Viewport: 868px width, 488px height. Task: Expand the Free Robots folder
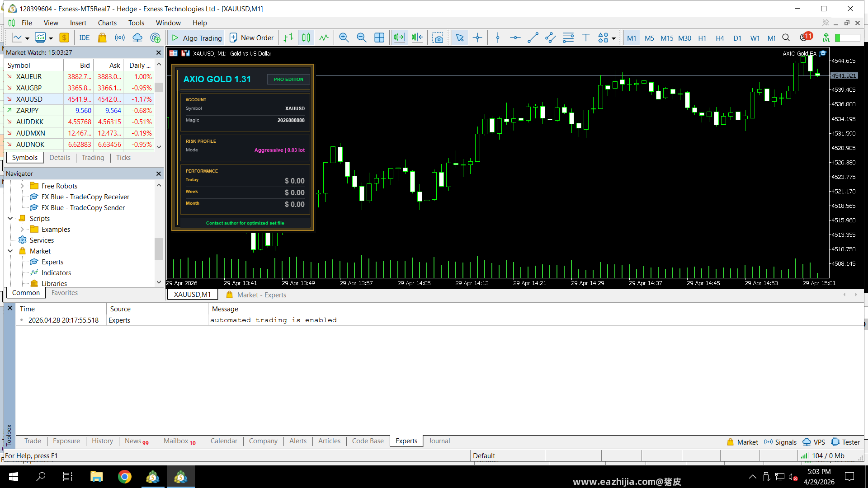point(22,186)
